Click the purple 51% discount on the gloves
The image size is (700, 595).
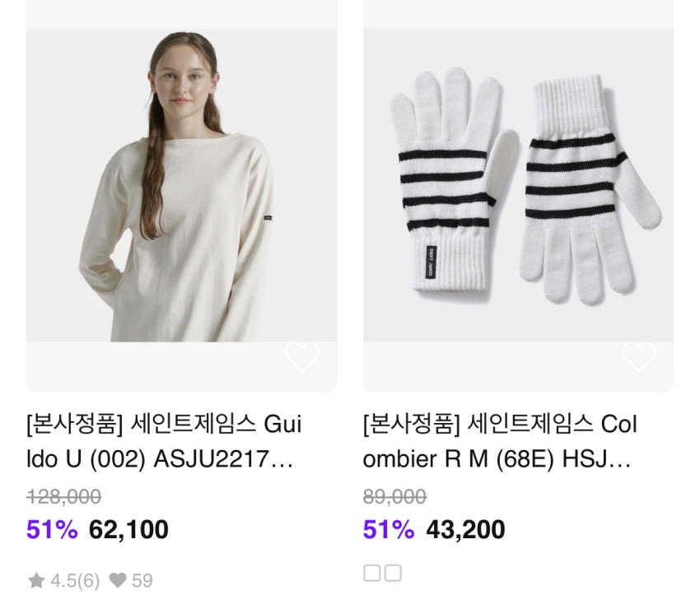pos(389,530)
